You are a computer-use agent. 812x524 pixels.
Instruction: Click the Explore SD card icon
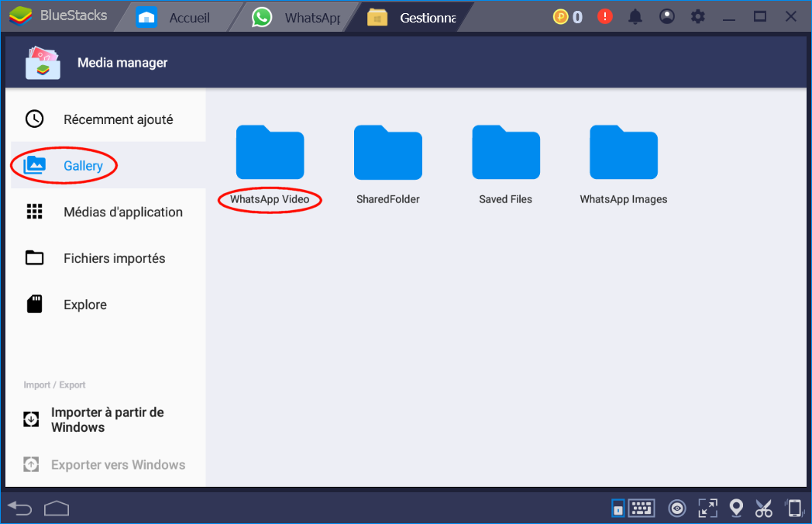coord(35,304)
